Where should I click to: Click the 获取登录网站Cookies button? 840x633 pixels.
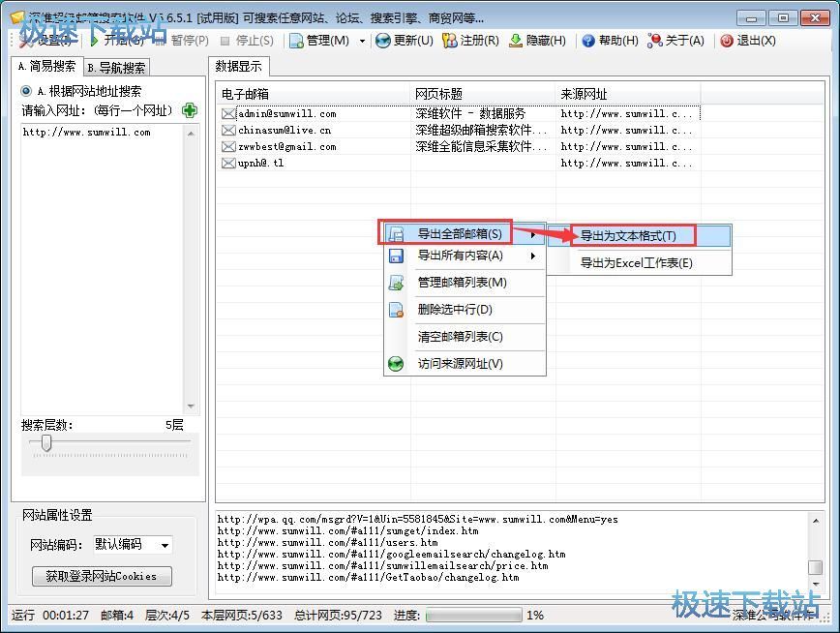[x=102, y=576]
